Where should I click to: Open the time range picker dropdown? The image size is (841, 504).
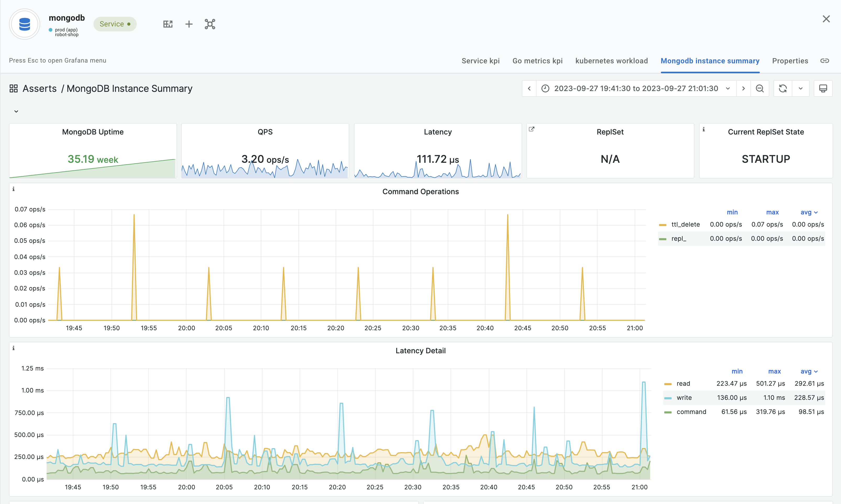coord(636,89)
